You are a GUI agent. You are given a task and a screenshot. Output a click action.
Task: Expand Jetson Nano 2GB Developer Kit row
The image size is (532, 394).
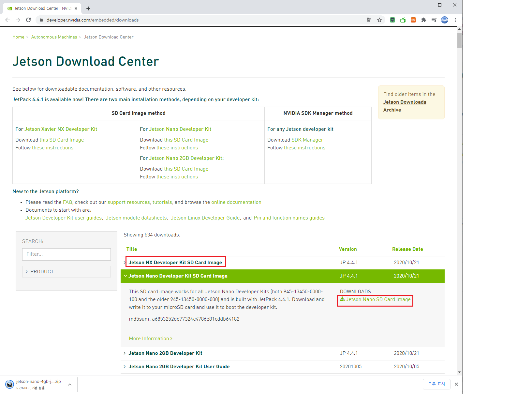pyautogui.click(x=165, y=353)
